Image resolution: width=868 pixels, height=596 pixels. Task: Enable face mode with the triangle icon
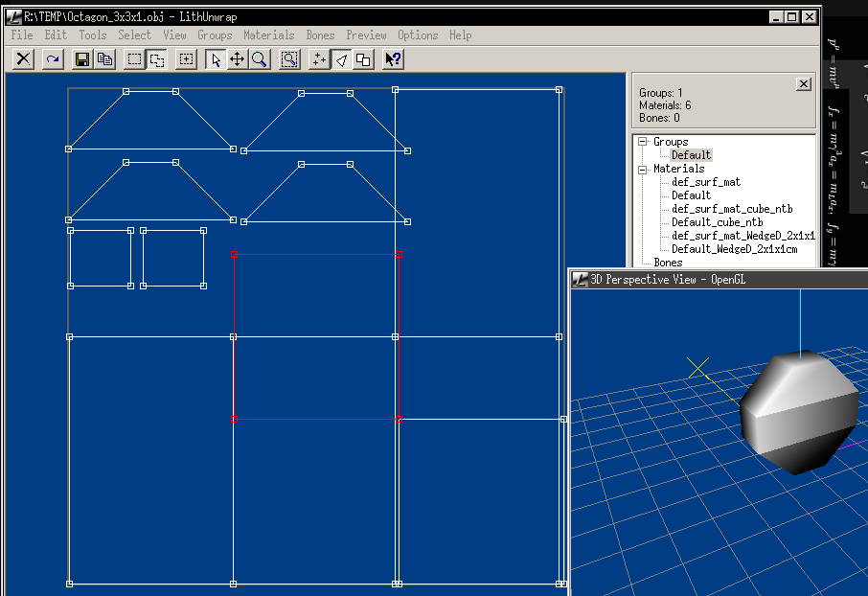(x=342, y=59)
